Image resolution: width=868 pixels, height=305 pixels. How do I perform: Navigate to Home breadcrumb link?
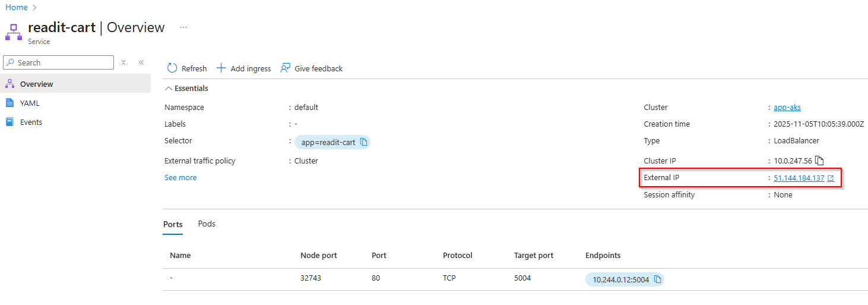(x=16, y=7)
